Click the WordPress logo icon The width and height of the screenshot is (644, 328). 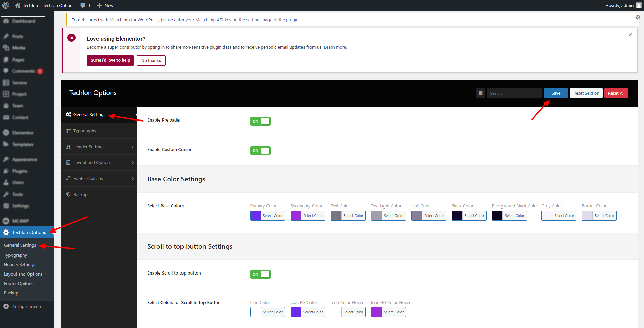point(6,5)
